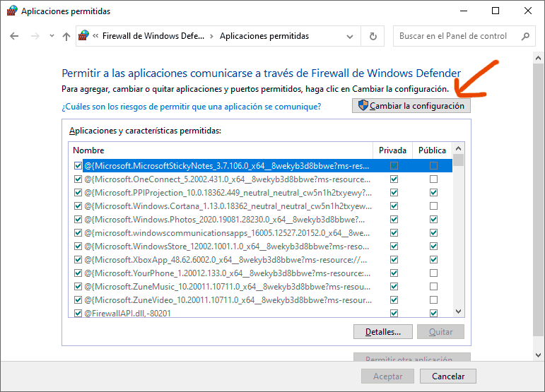Toggle PPIProjection Pública checkbox
This screenshot has width=545, height=392.
coord(433,193)
